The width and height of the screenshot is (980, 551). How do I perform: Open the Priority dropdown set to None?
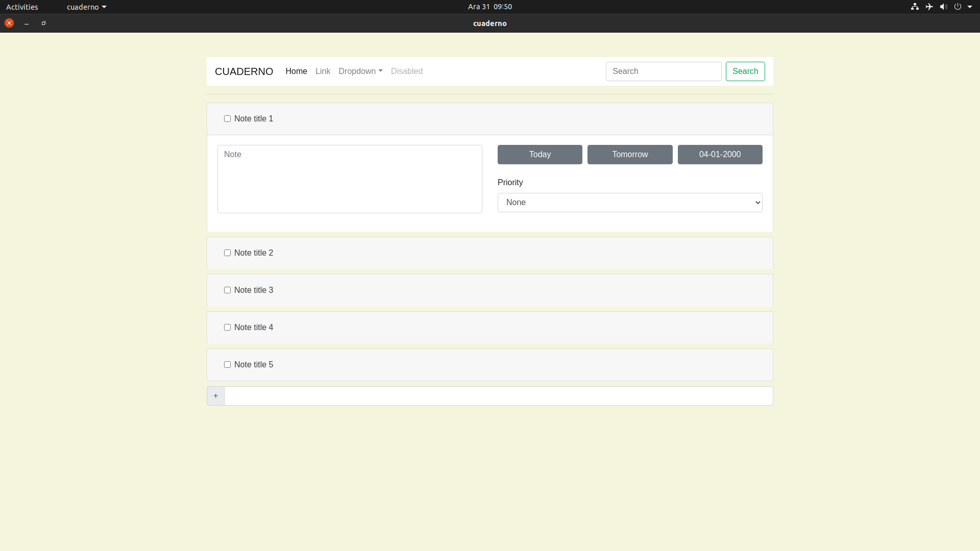pyautogui.click(x=629, y=203)
